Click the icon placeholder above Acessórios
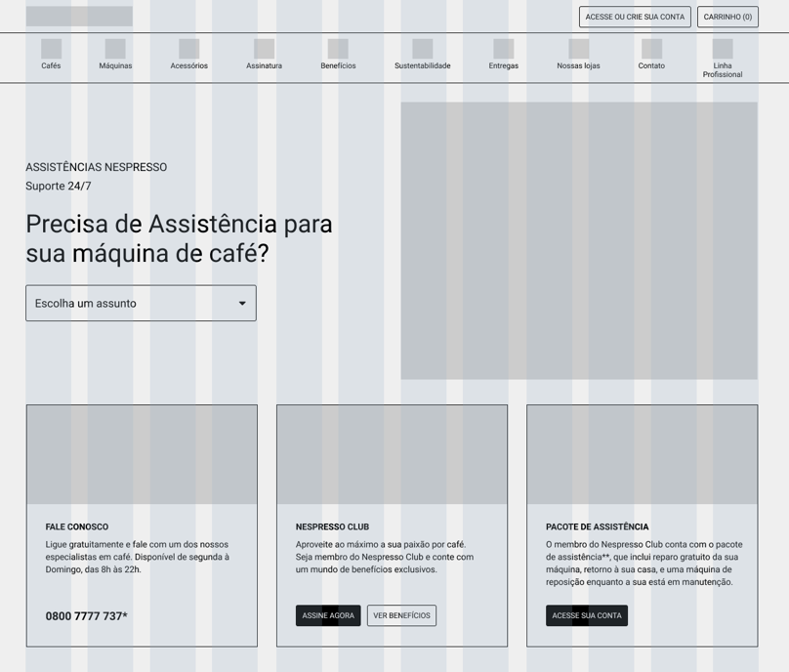 [x=189, y=49]
